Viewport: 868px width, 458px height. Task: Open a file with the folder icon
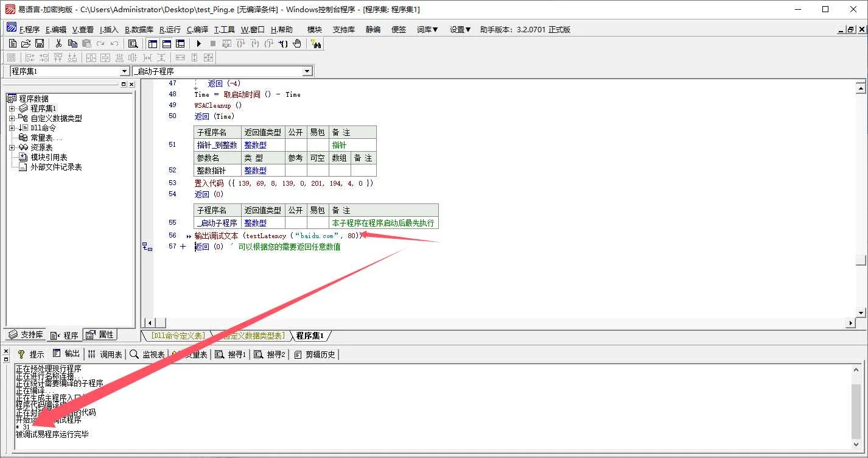[x=26, y=43]
